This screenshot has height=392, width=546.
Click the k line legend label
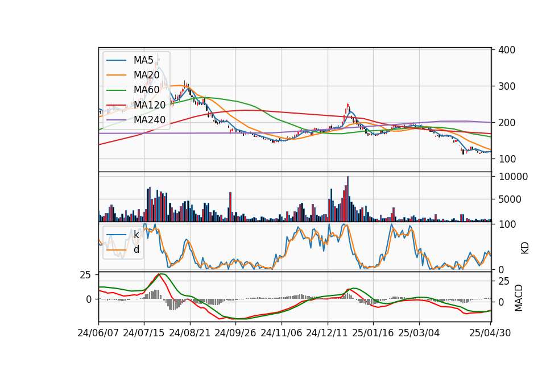point(136,235)
